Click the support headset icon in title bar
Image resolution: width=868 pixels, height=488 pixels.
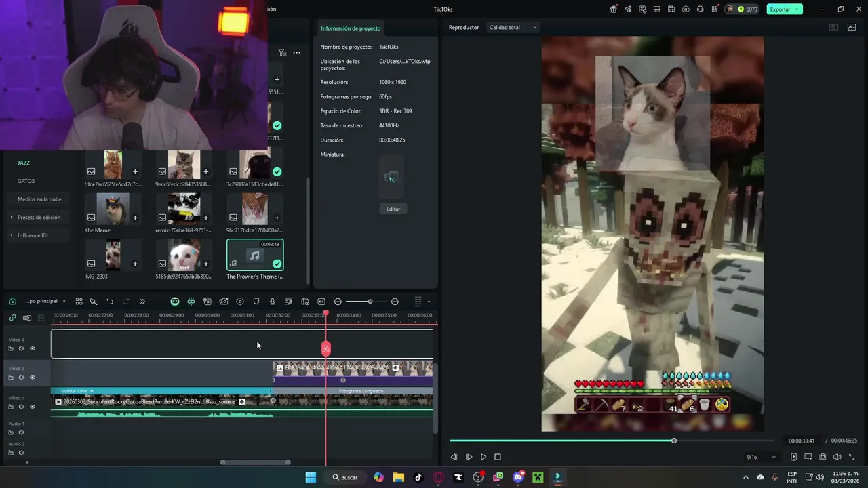(x=700, y=9)
